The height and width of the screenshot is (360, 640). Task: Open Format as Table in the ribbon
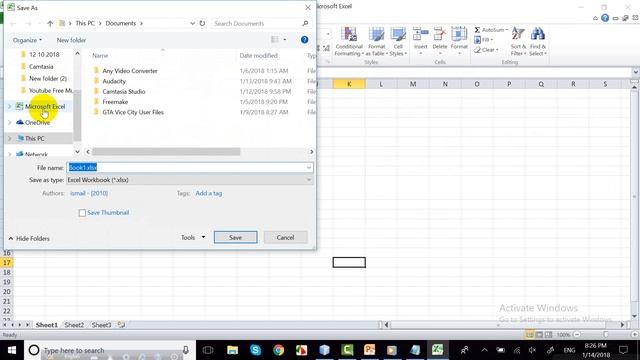[x=376, y=42]
